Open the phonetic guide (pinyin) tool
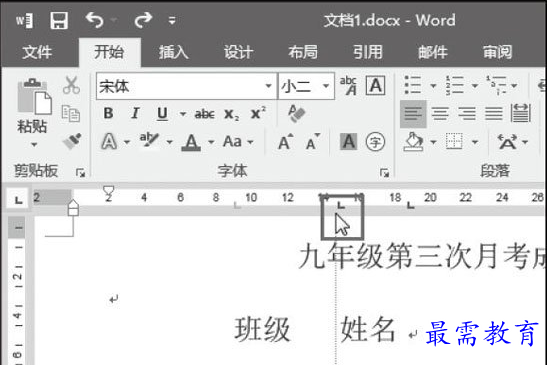547x365 pixels. pos(348,85)
